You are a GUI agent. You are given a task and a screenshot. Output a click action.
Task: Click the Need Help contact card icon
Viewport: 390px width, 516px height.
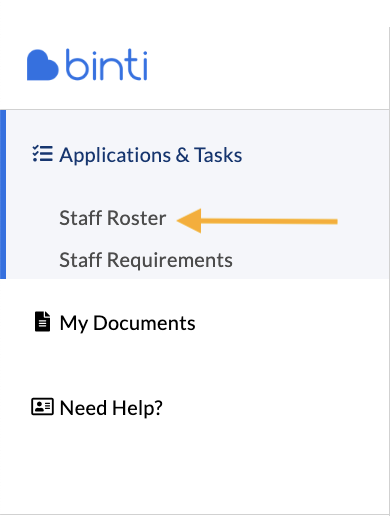42,407
